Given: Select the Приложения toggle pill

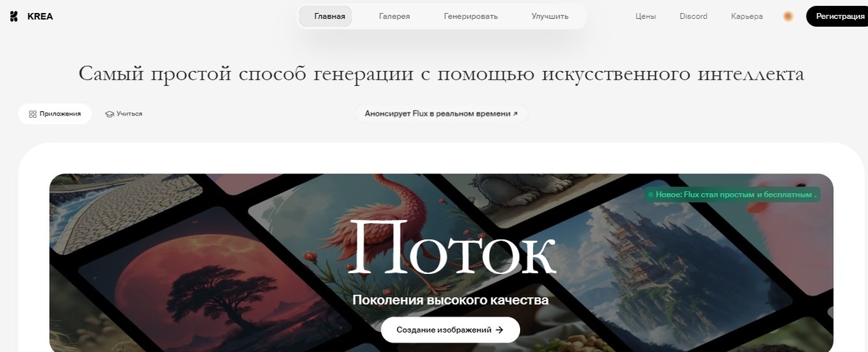Looking at the screenshot, I should pyautogui.click(x=55, y=113).
